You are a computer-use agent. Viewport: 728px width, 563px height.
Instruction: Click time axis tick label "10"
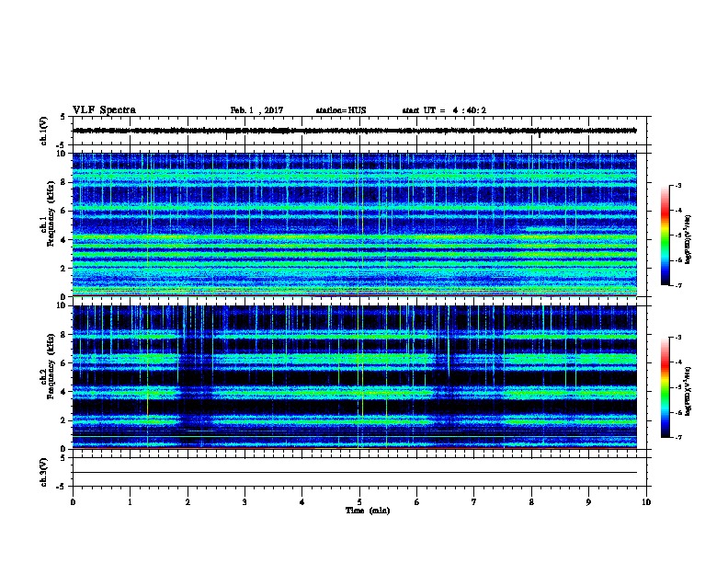pyautogui.click(x=646, y=502)
